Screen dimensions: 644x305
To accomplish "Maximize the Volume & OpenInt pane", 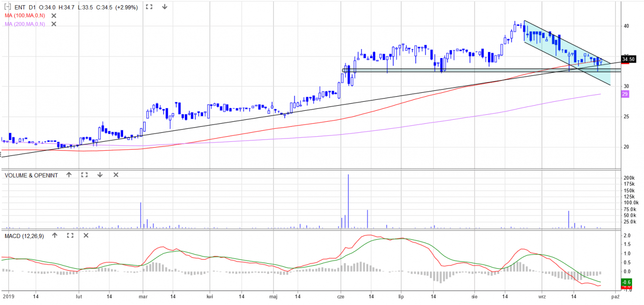I will pos(84,175).
